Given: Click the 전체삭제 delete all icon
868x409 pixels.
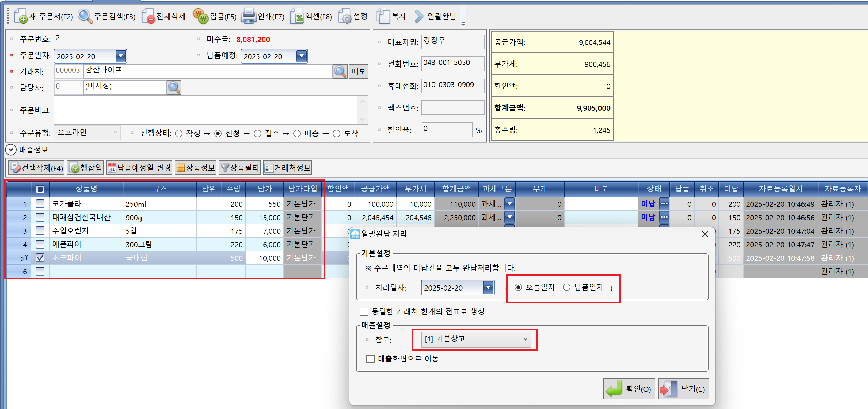Looking at the screenshot, I should point(148,16).
